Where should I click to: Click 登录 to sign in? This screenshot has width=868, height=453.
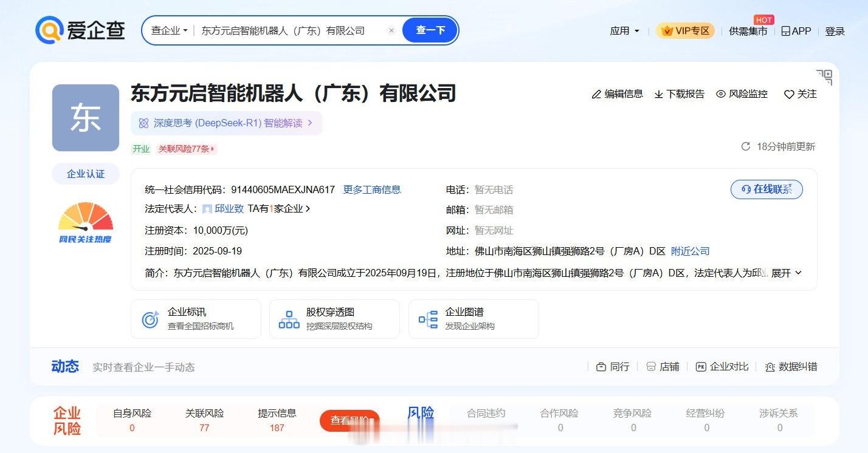click(x=835, y=31)
